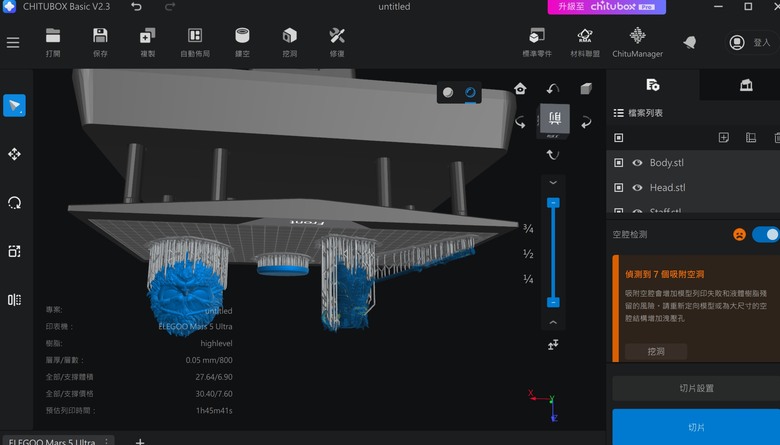The width and height of the screenshot is (780, 445).
Task: Reset view with the home icon
Action: pyautogui.click(x=520, y=89)
